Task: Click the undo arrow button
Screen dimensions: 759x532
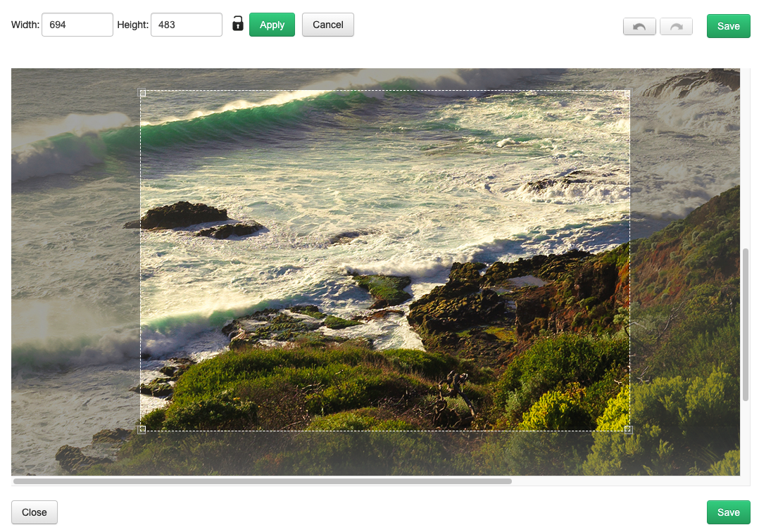Action: tap(639, 27)
